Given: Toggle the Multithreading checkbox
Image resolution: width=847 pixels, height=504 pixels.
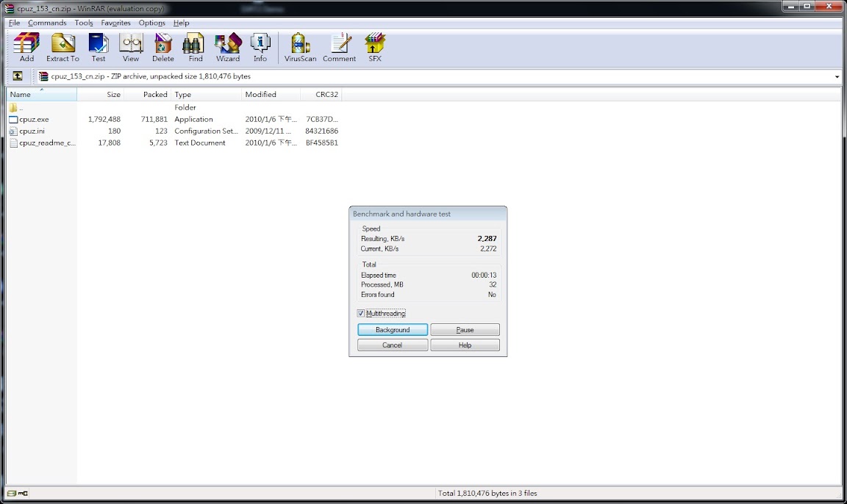Looking at the screenshot, I should [361, 314].
